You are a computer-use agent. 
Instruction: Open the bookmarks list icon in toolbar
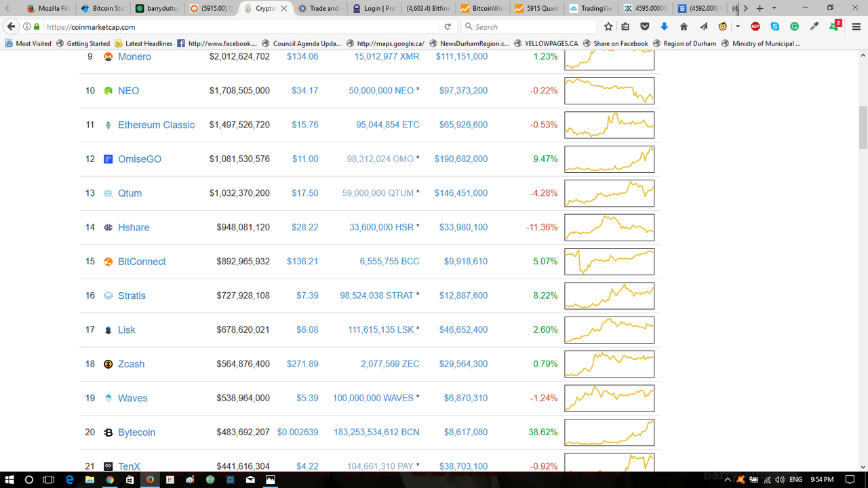(625, 26)
